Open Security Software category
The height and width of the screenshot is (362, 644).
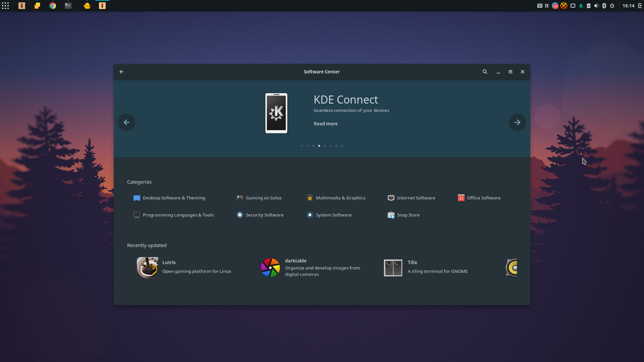(260, 215)
